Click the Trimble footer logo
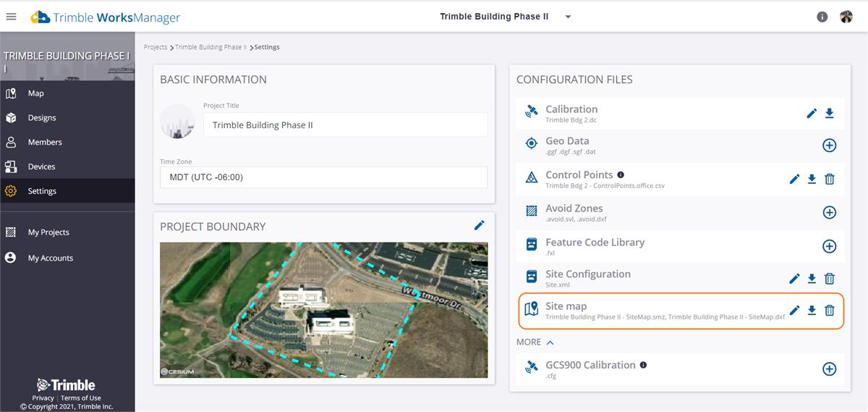This screenshot has height=412, width=868. click(x=67, y=384)
